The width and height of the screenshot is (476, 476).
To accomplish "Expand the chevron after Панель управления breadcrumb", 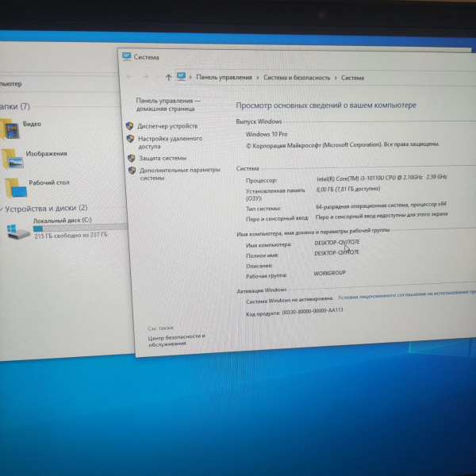I will click(x=258, y=78).
